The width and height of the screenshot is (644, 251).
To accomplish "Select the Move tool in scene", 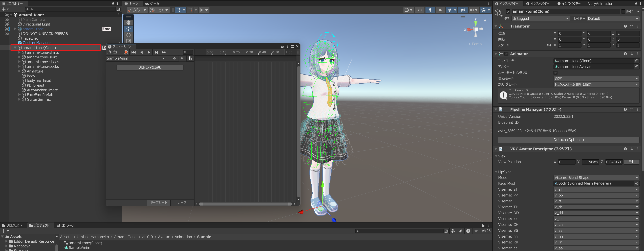I will pos(128,29).
